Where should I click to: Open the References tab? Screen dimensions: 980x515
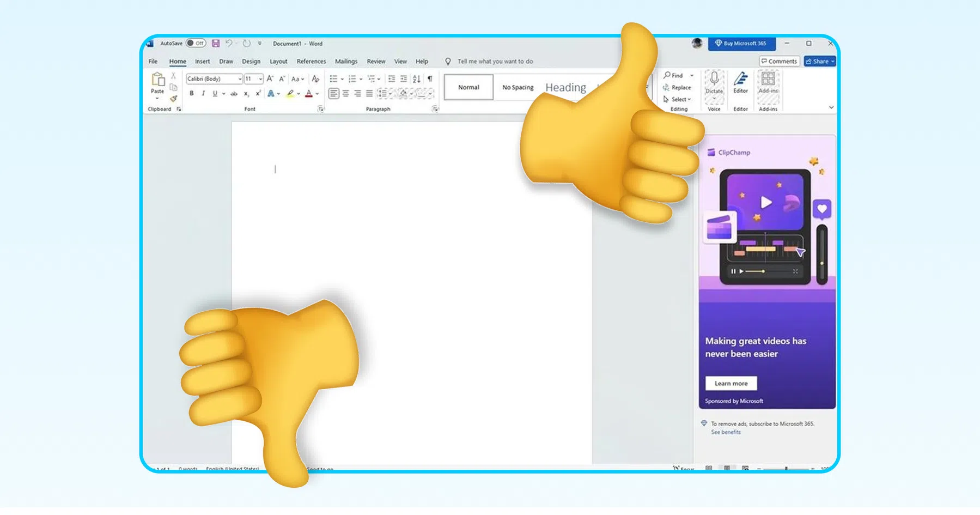pos(311,62)
